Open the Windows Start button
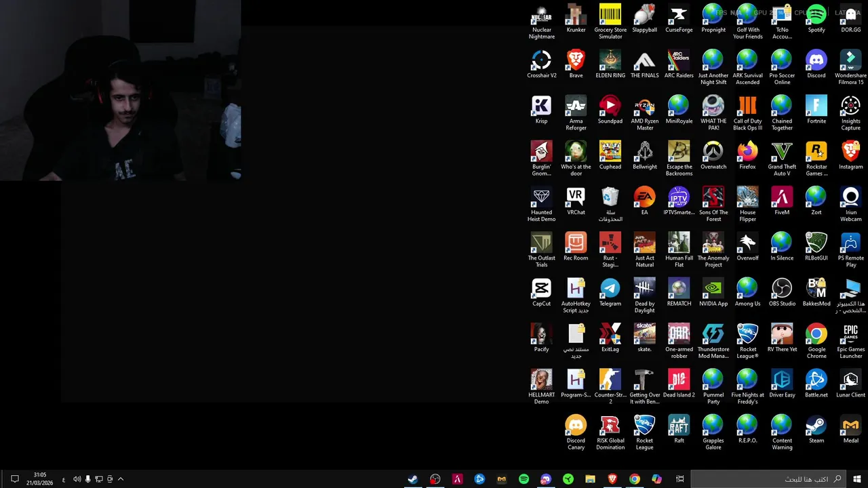This screenshot has height=488, width=868. (x=857, y=479)
